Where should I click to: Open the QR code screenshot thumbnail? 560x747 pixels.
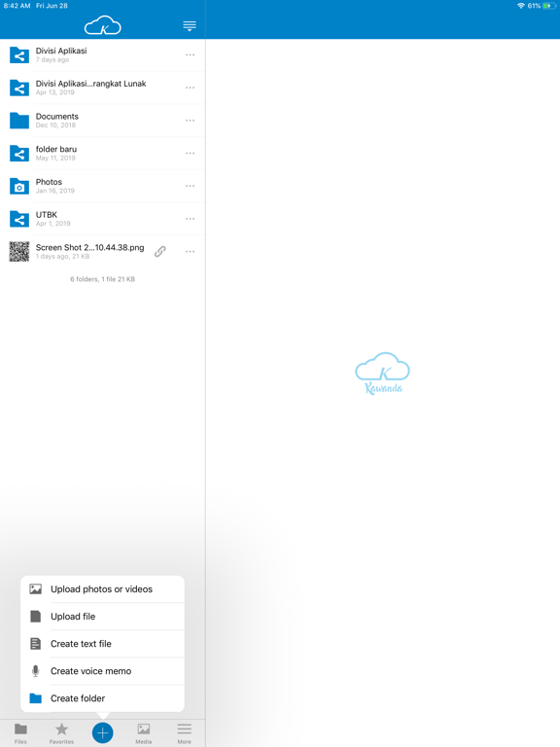pos(19,252)
